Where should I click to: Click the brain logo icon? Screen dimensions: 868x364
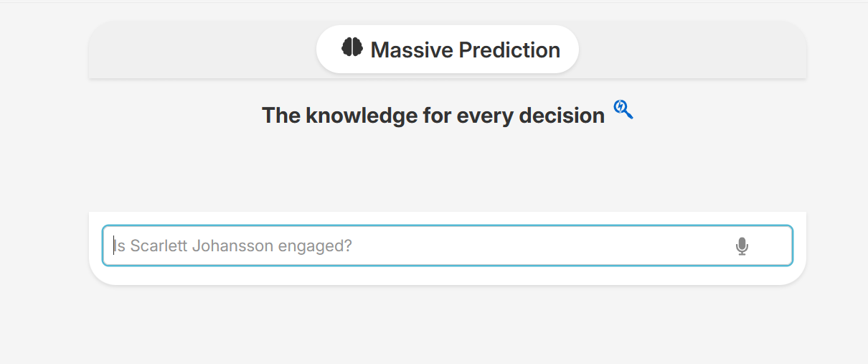(x=352, y=48)
